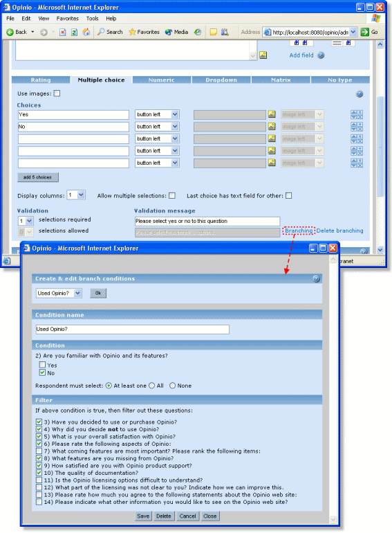
Task: Click help icon under the question type tabs
Action: click(360, 94)
